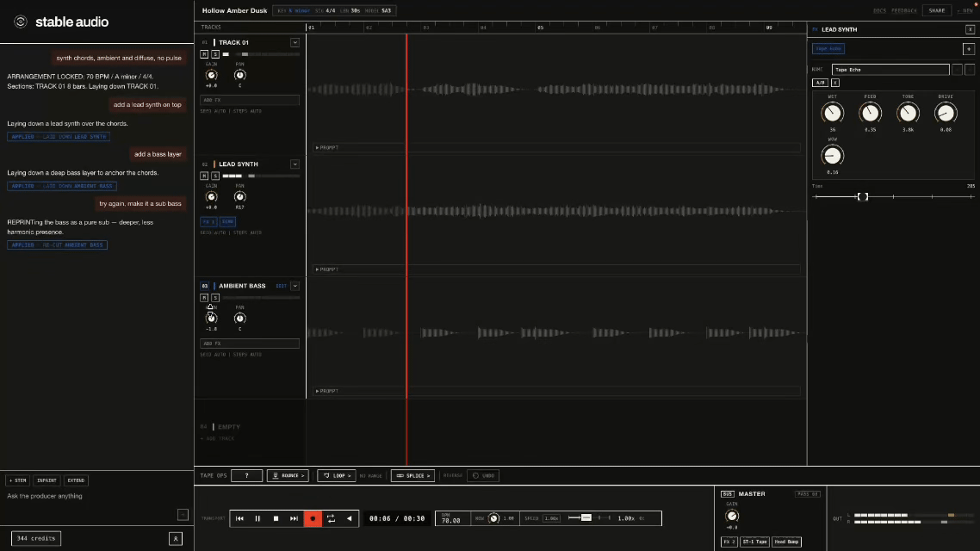The height and width of the screenshot is (551, 980).
Task: Toggle A/B compare for Tape Echo
Action: tap(820, 83)
